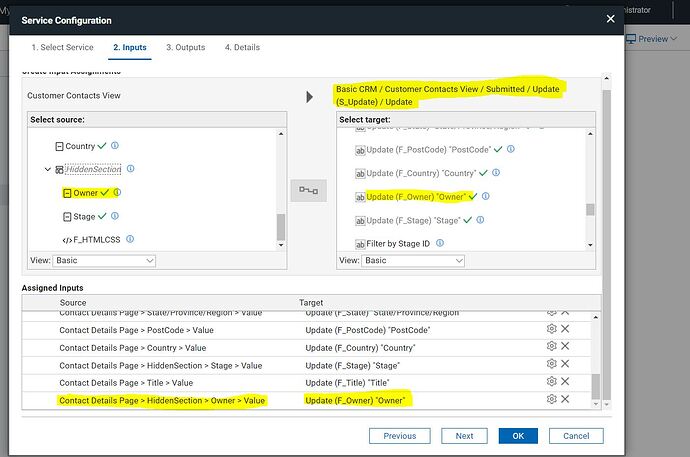Show info icon for Update F_Owner target

point(485,196)
